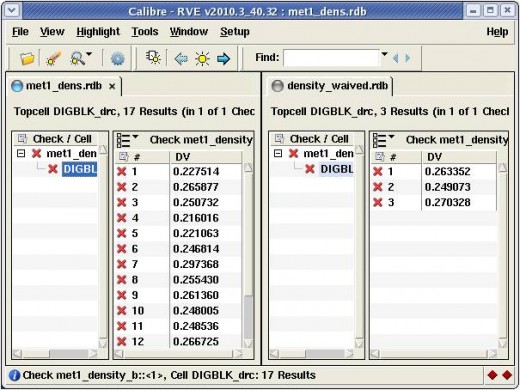Open the Find history dropdown arrow
The height and width of the screenshot is (390, 520).
(x=384, y=54)
